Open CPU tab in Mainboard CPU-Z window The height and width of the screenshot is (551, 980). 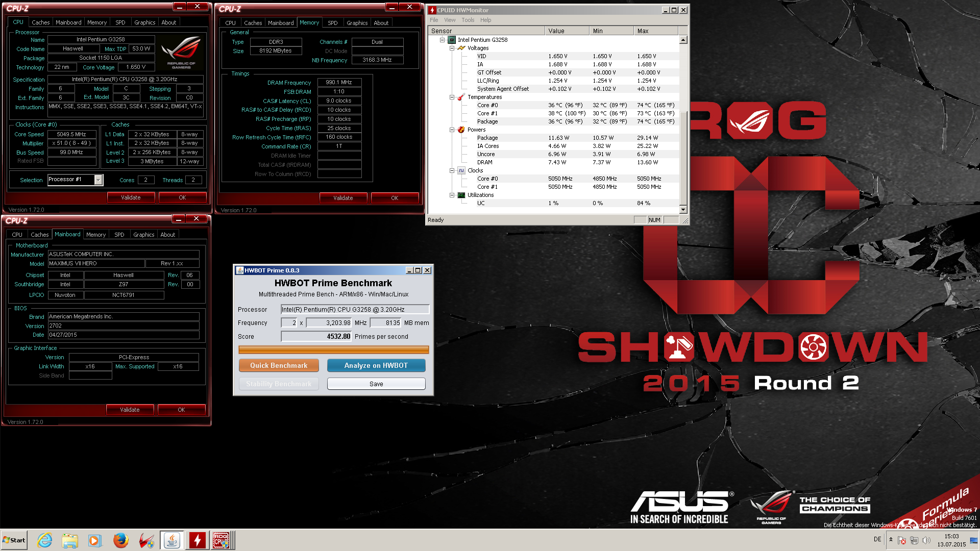17,235
